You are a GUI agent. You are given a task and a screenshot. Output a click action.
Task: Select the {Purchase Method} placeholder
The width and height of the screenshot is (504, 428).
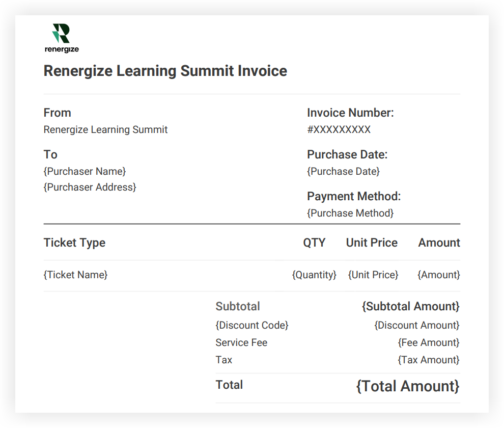350,213
